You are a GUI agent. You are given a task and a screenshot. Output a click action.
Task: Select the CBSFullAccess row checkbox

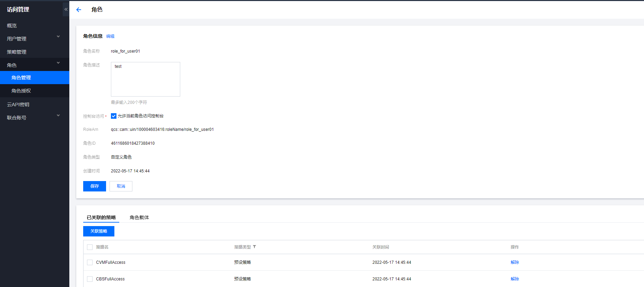click(90, 279)
